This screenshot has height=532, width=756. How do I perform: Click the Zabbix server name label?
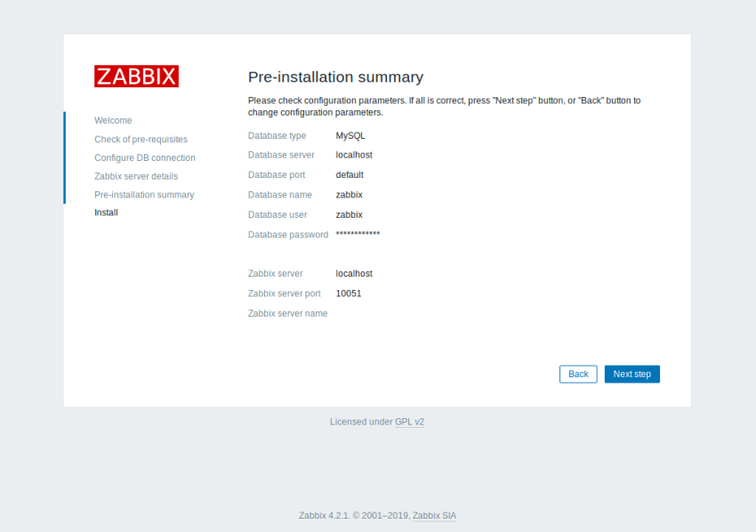[x=287, y=313]
